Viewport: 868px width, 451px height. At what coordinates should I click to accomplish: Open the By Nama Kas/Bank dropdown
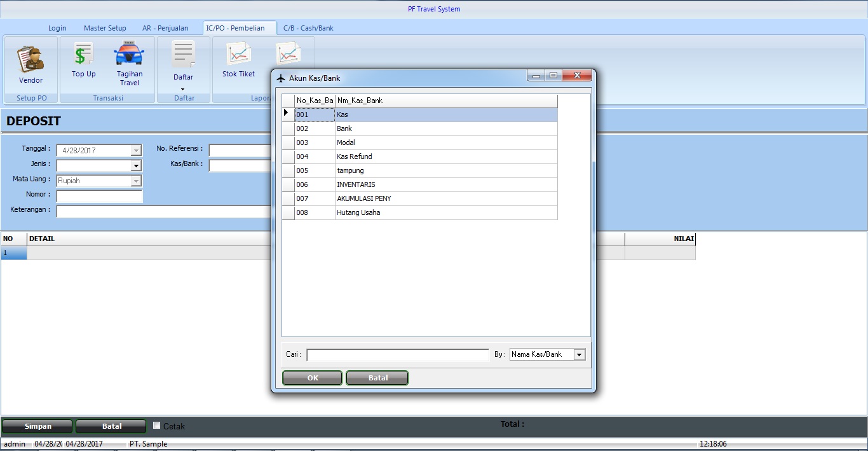tap(579, 355)
